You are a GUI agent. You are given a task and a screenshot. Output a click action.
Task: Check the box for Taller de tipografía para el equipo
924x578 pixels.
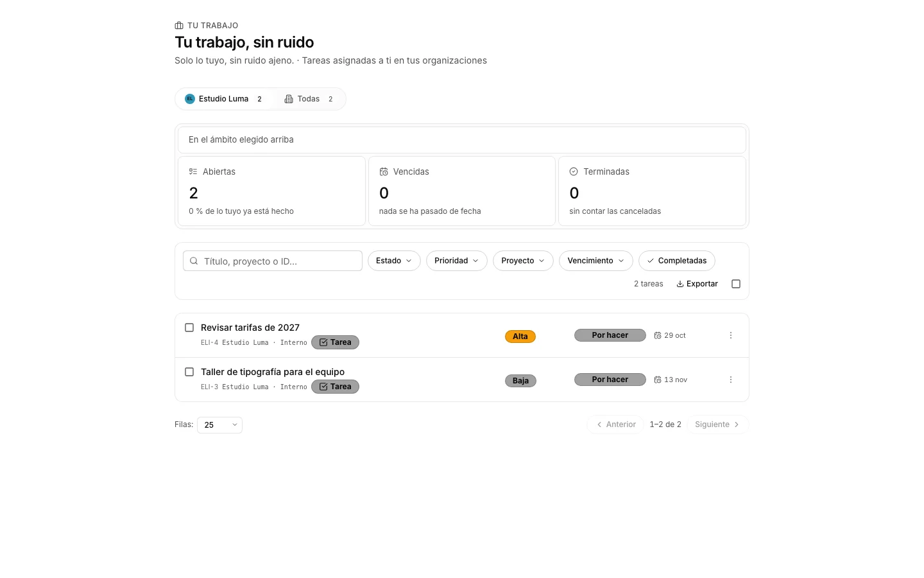(x=189, y=372)
